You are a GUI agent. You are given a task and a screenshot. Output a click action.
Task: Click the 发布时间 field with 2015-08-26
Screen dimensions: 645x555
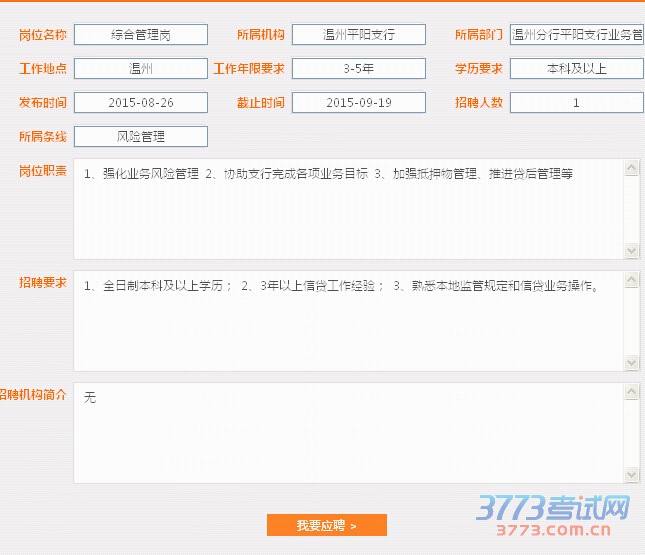141,103
